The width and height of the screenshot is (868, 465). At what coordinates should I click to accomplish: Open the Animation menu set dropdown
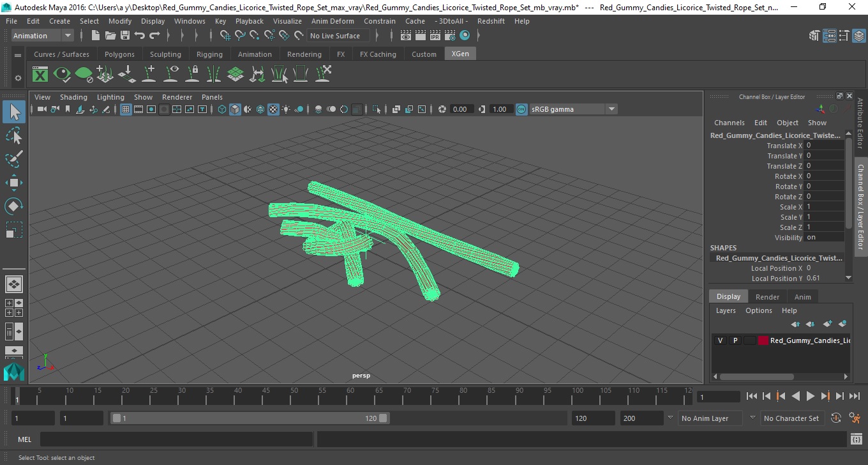43,36
